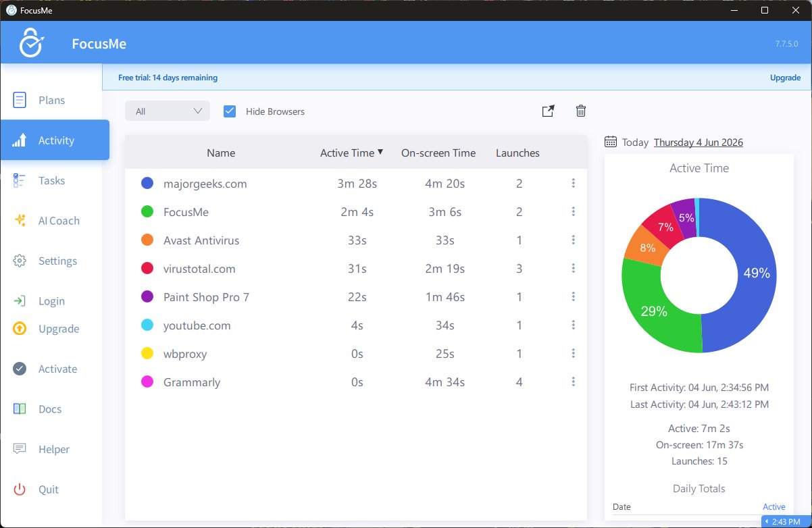The image size is (812, 528).
Task: Open the AI Coach sidebar item
Action: pyautogui.click(x=55, y=221)
